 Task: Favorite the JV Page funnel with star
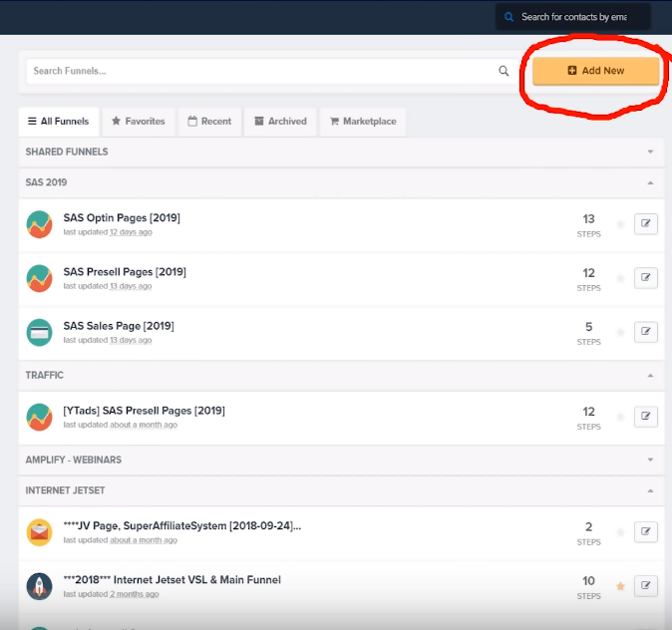tap(620, 532)
